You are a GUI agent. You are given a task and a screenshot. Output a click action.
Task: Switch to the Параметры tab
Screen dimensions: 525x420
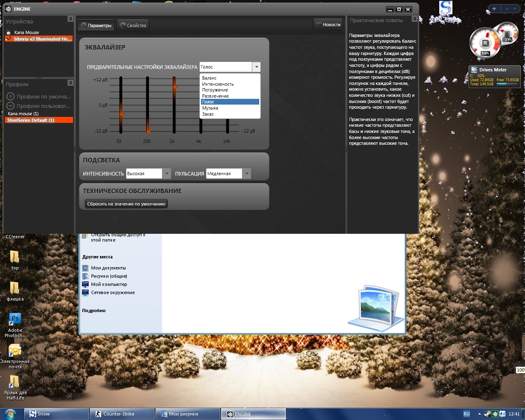96,25
